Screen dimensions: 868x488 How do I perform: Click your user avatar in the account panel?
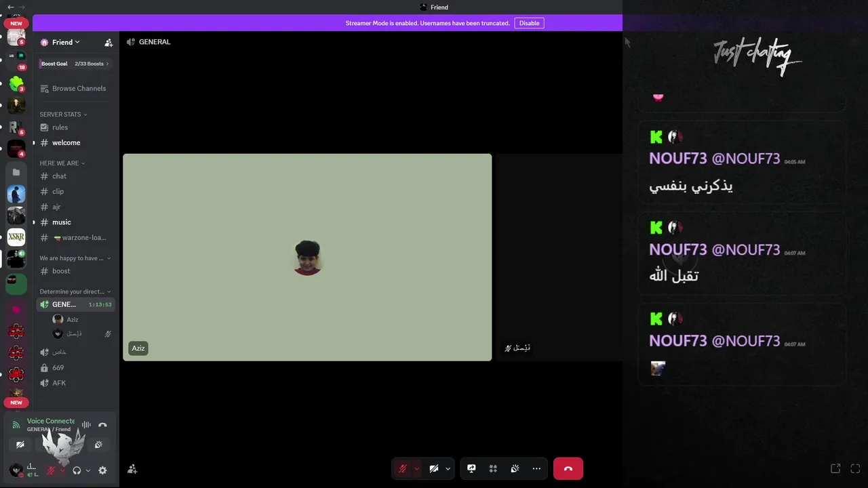pos(16,470)
